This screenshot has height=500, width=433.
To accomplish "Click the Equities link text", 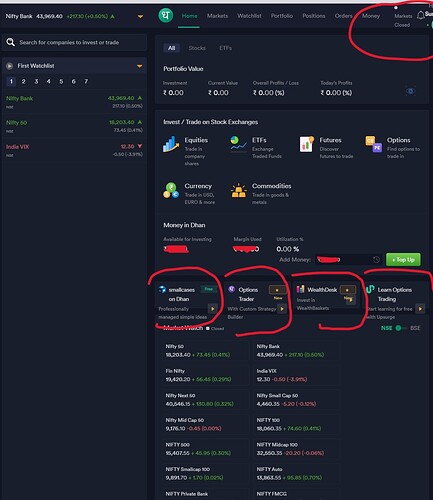I will click(x=196, y=140).
